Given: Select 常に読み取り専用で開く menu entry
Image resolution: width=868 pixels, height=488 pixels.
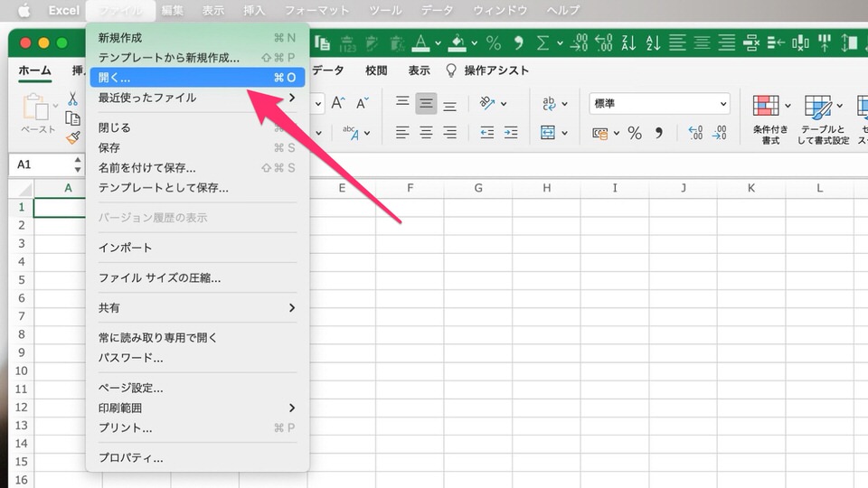Looking at the screenshot, I should click(197, 337).
